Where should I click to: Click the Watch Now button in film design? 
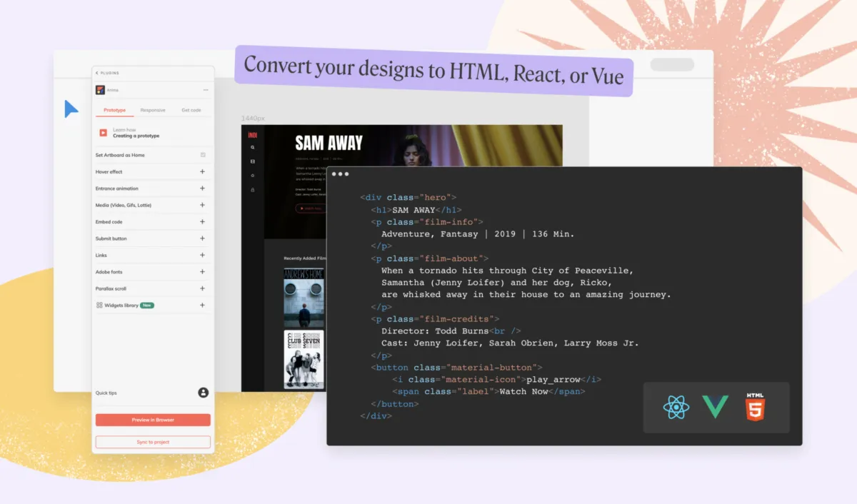coord(309,208)
